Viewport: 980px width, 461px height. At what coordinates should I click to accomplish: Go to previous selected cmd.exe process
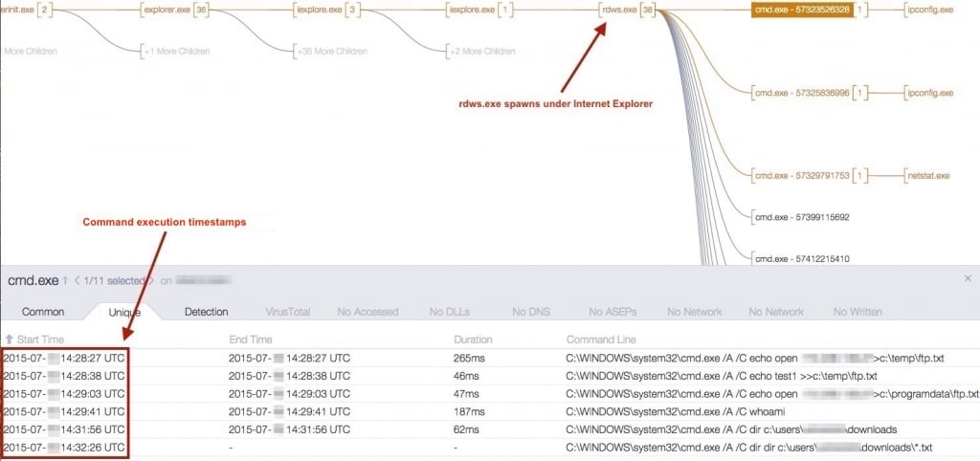[77, 281]
